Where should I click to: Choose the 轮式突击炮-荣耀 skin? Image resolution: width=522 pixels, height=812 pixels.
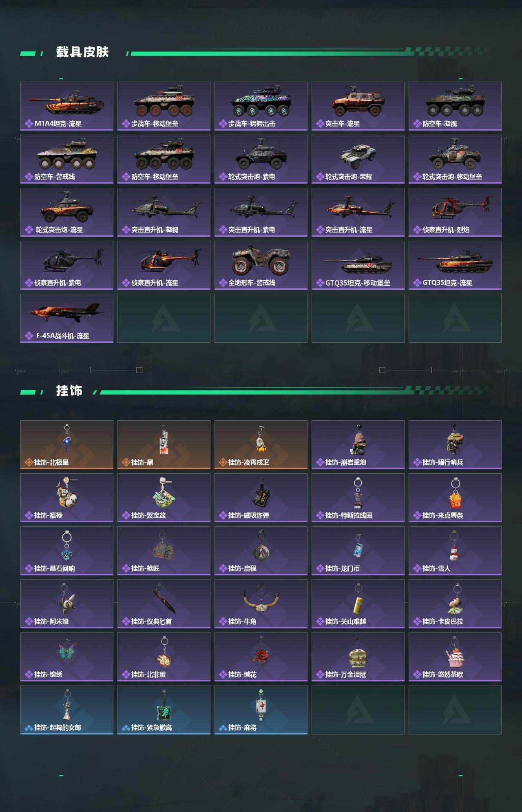coord(358,159)
